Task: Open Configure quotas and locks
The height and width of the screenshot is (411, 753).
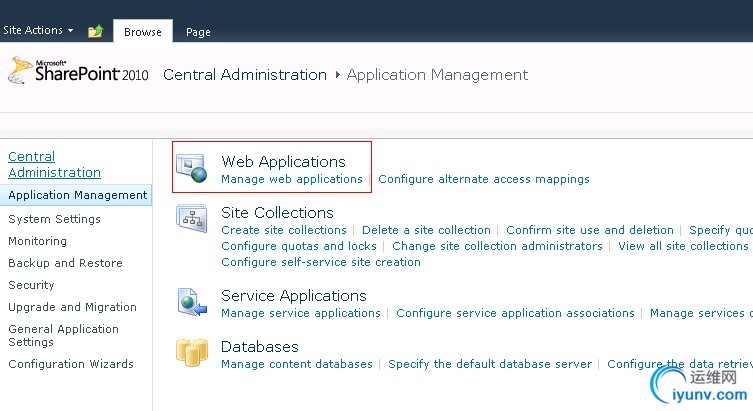Action: click(x=299, y=246)
